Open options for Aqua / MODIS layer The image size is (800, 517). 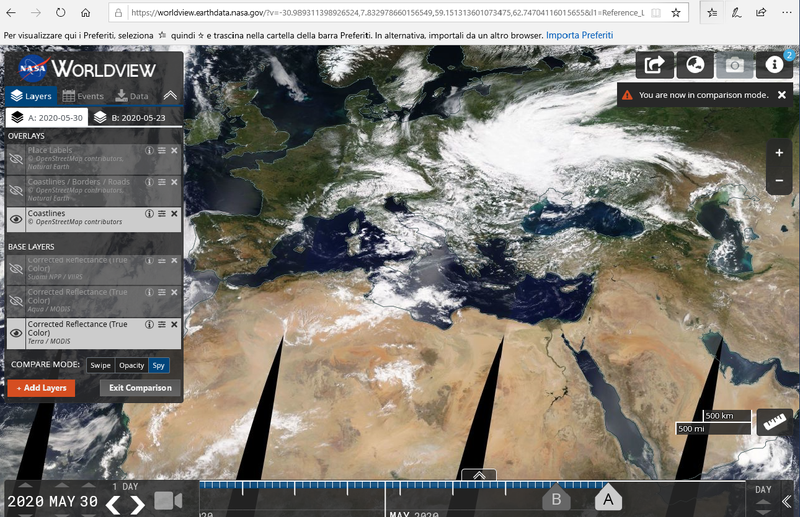point(162,292)
